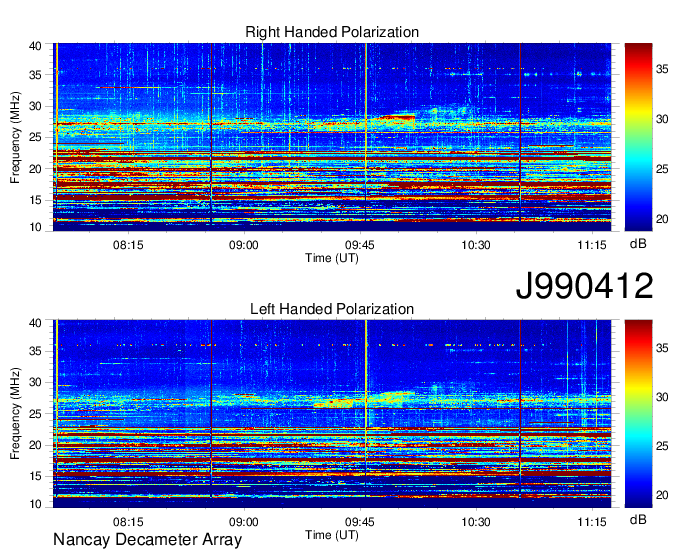
Task: Click the 35 dB label on the bottom colorbar
Action: pyautogui.click(x=662, y=346)
